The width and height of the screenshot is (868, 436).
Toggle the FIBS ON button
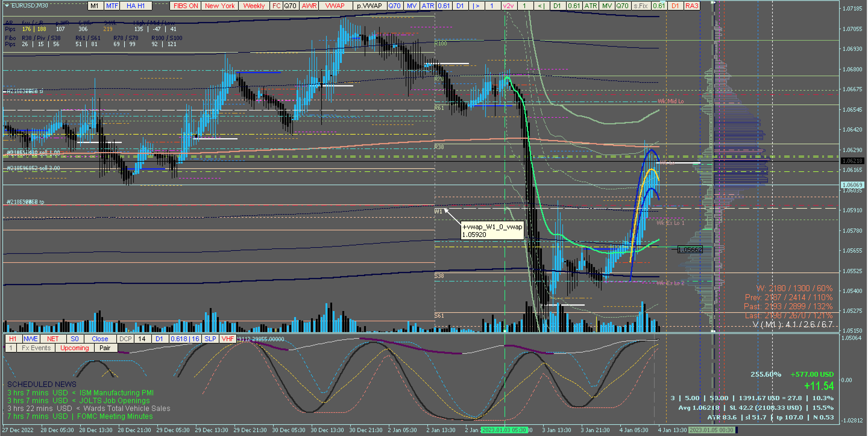point(185,6)
